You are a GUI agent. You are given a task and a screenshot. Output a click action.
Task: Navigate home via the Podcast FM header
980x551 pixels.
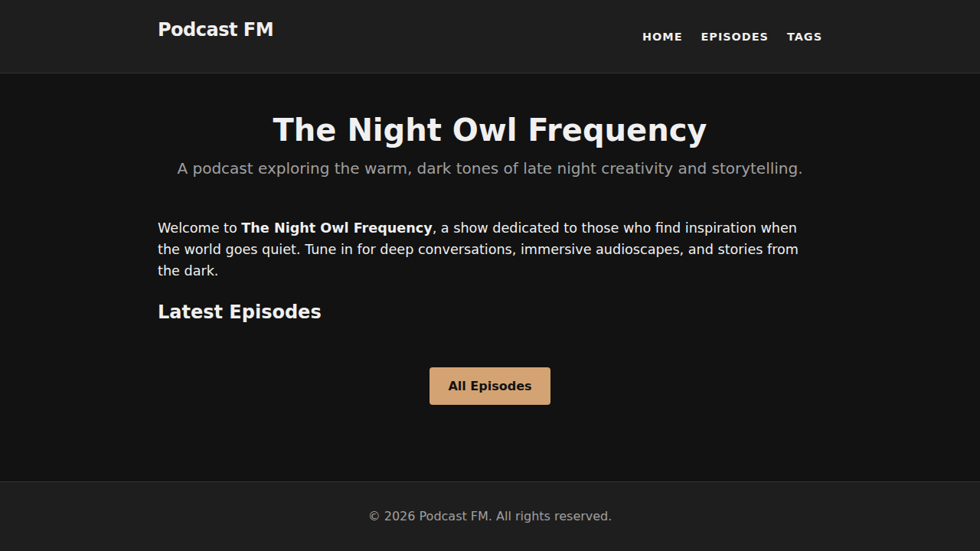215,29
